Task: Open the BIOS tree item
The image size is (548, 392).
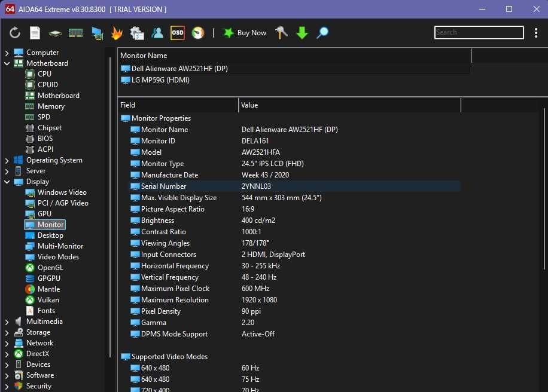Action: [x=39, y=139]
